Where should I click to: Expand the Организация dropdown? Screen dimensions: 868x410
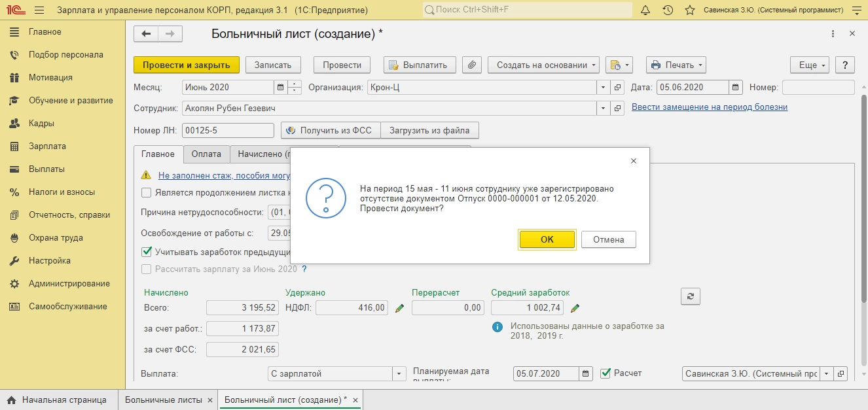coord(603,87)
